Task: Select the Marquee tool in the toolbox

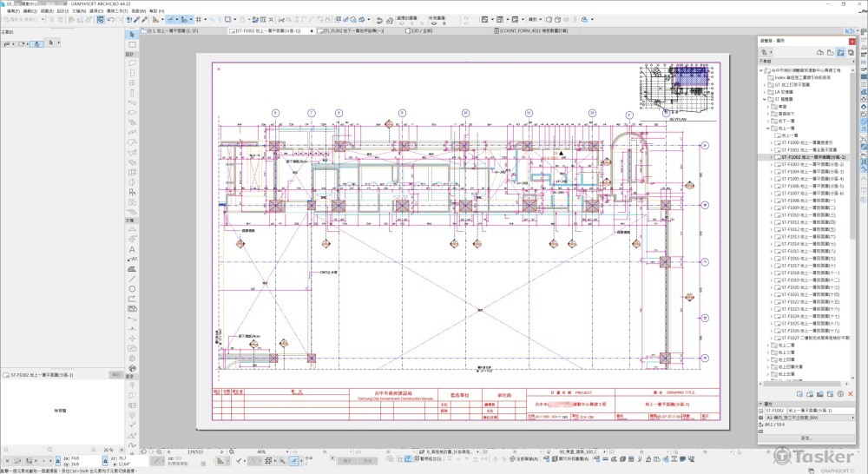Action: [132, 44]
